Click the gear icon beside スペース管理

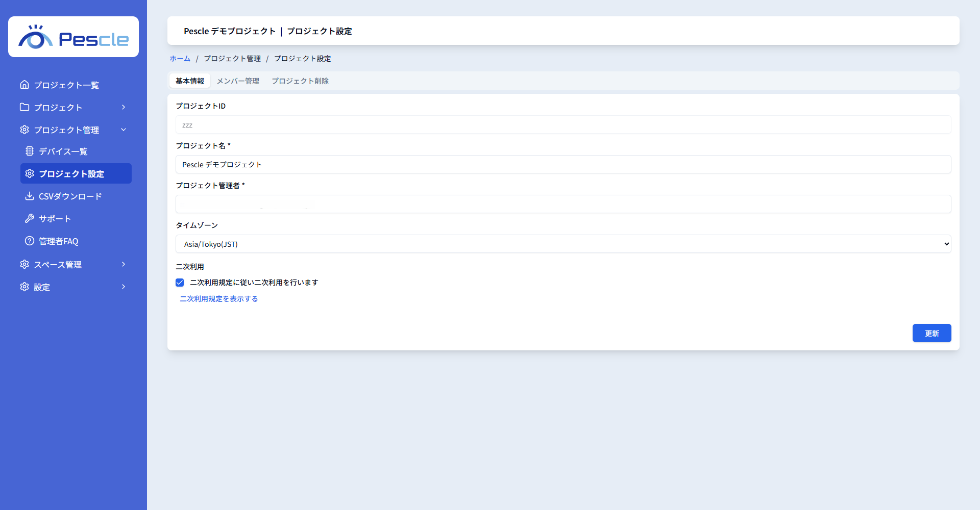[24, 264]
